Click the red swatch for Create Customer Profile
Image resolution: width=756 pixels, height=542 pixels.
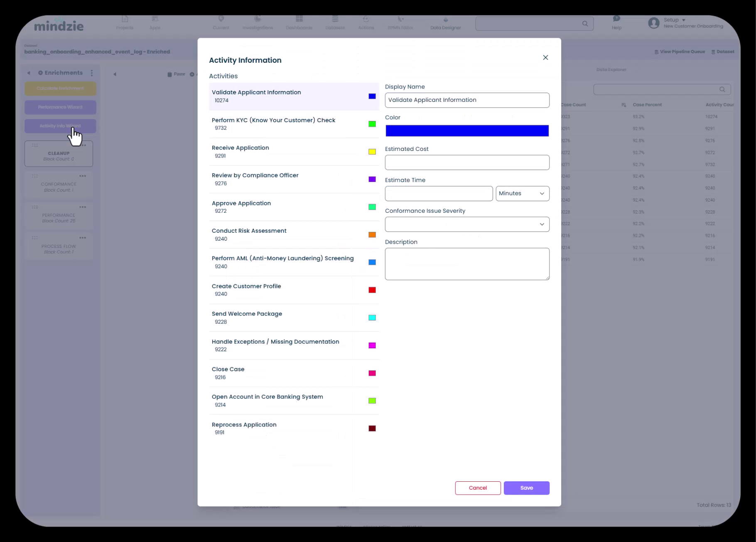coord(372,290)
